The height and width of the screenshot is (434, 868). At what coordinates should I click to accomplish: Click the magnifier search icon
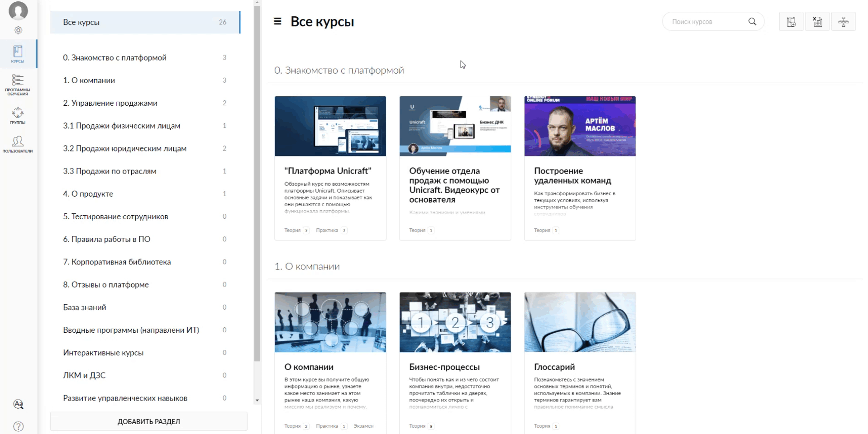click(x=752, y=22)
